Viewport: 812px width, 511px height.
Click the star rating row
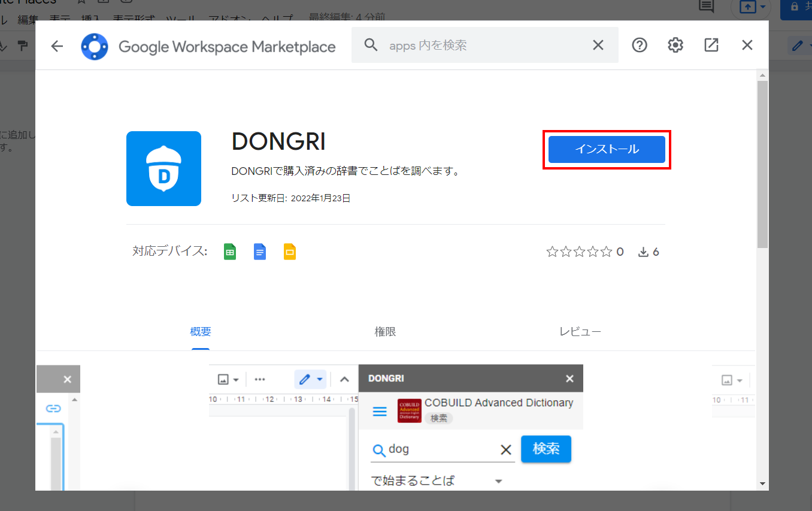580,252
